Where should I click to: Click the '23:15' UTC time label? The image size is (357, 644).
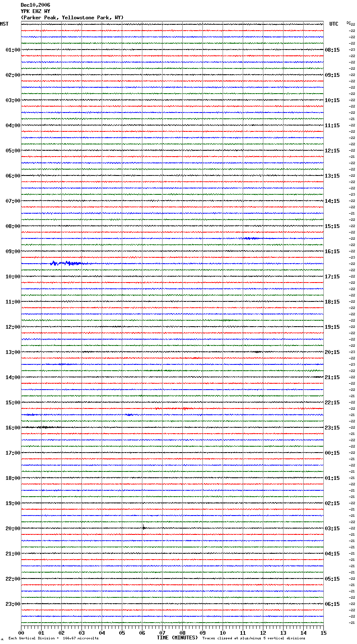click(332, 428)
